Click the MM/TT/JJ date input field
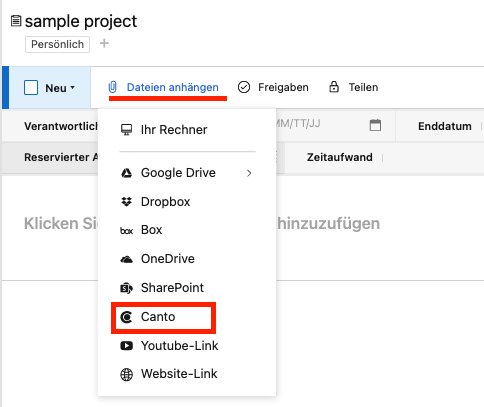 pos(320,124)
